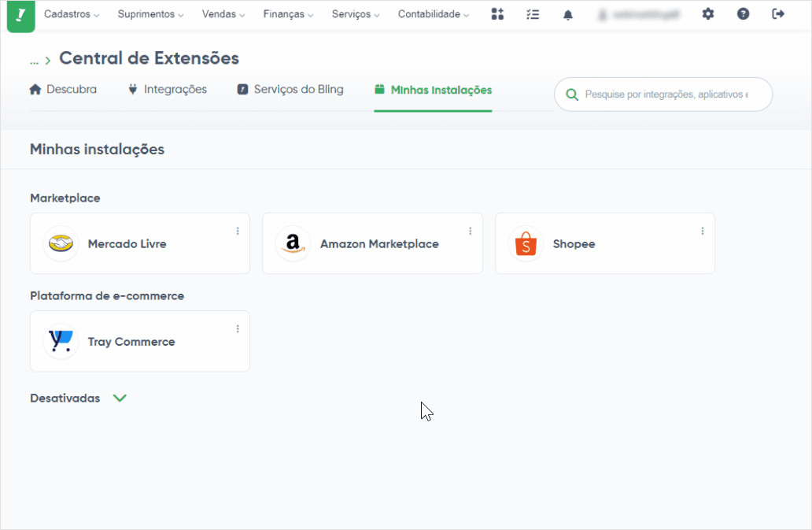Click the Minhas instalações heading
Viewport: 812px width, 530px height.
click(x=97, y=149)
